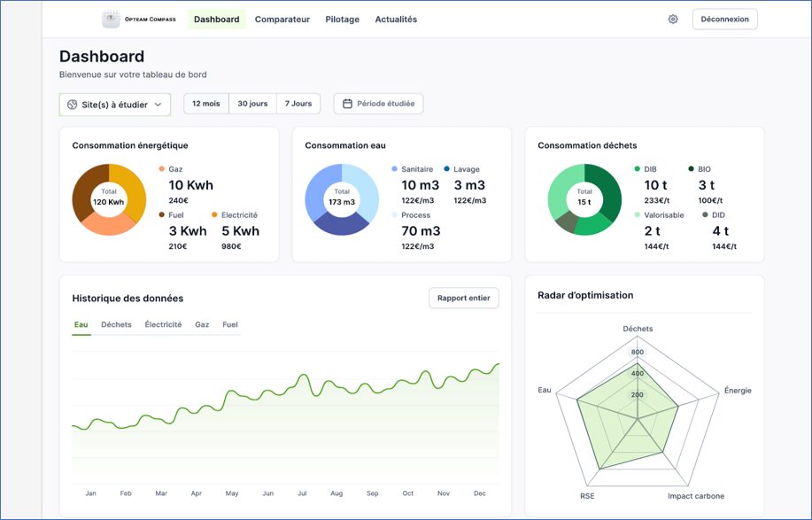Switch to the Déchets history tab
This screenshot has width=812, height=520.
[x=116, y=324]
